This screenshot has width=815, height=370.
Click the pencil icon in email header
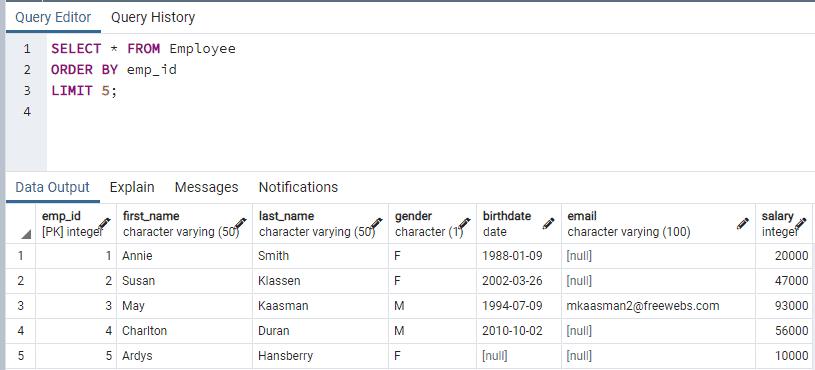[x=743, y=223]
